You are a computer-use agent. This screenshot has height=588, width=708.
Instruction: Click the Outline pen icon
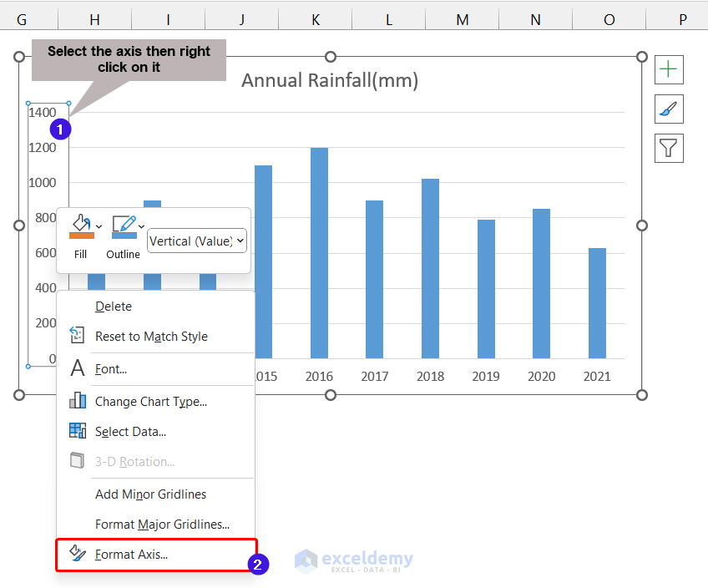[x=124, y=224]
